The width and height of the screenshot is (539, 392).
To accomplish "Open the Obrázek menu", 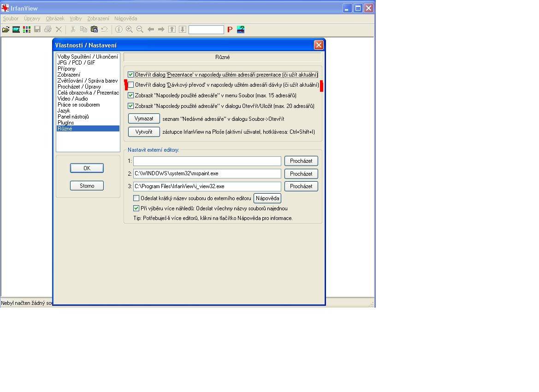I will pyautogui.click(x=55, y=18).
